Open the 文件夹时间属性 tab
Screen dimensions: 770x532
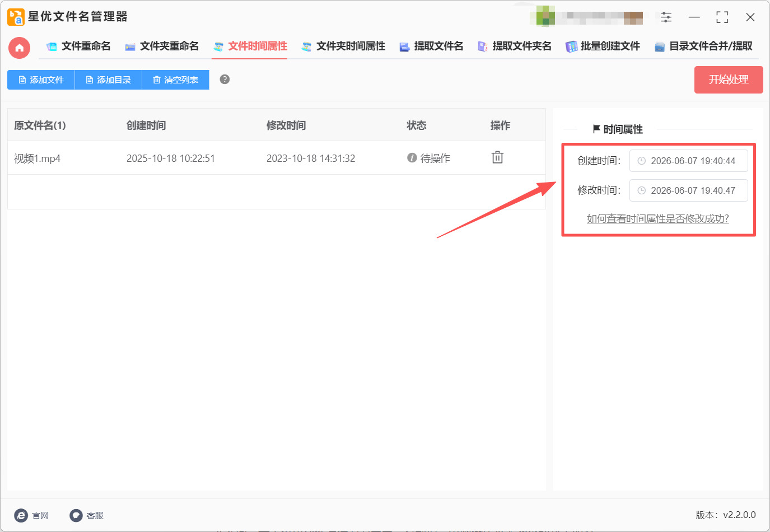point(343,46)
